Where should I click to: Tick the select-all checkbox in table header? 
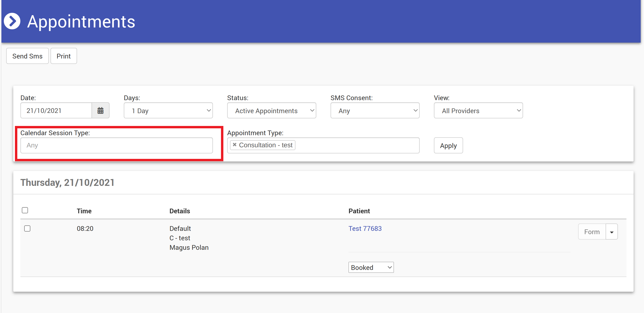25,210
